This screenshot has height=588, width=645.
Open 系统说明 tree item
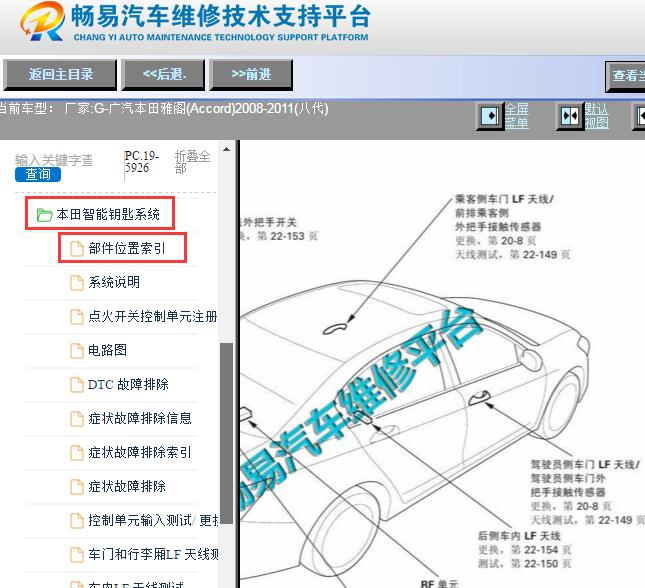click(x=114, y=282)
